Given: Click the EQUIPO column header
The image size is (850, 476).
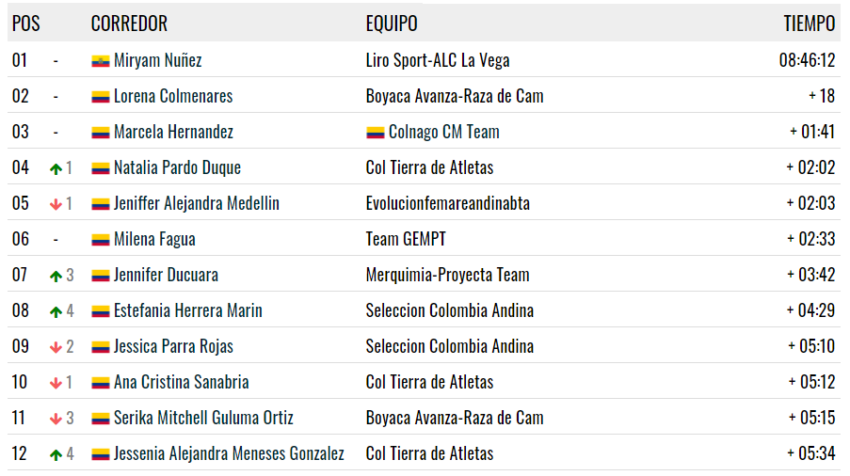Looking at the screenshot, I should (x=391, y=23).
